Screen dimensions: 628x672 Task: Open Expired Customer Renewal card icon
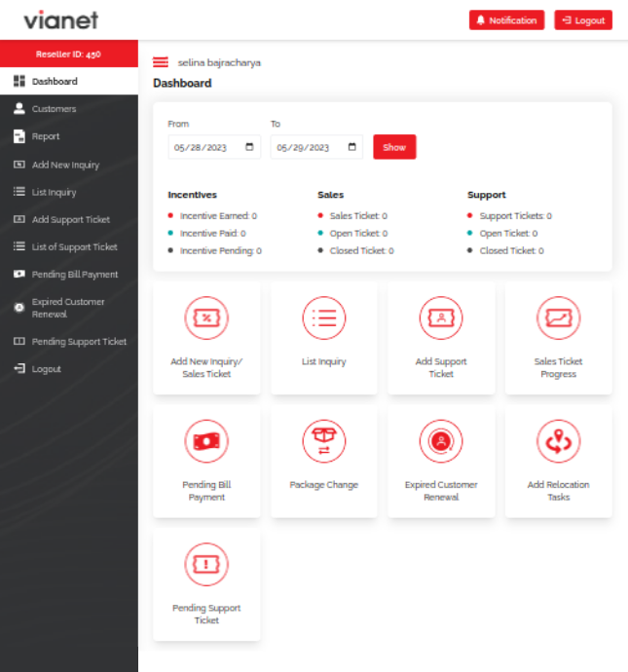coord(441,441)
